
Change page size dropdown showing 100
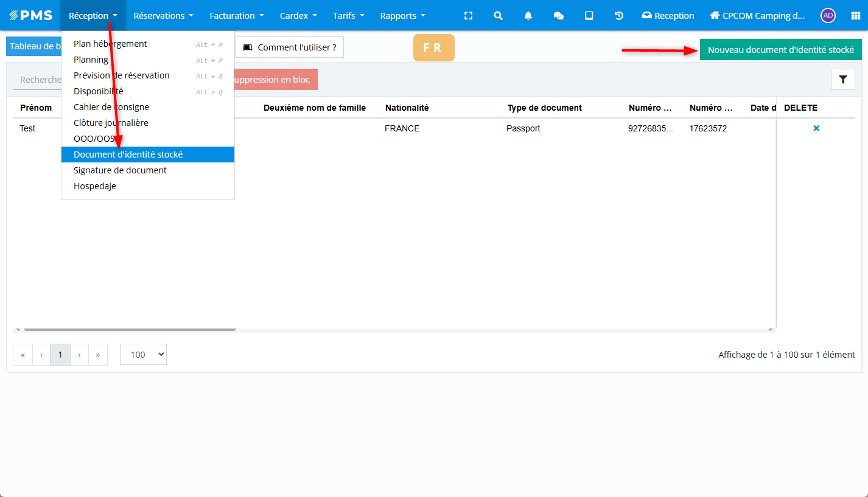[x=143, y=355]
